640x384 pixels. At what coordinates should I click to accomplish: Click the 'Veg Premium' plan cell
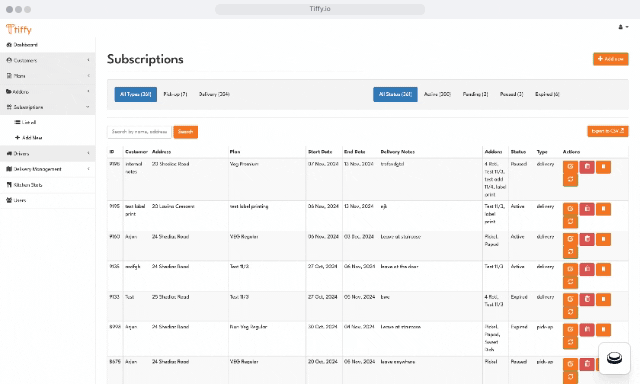point(244,164)
